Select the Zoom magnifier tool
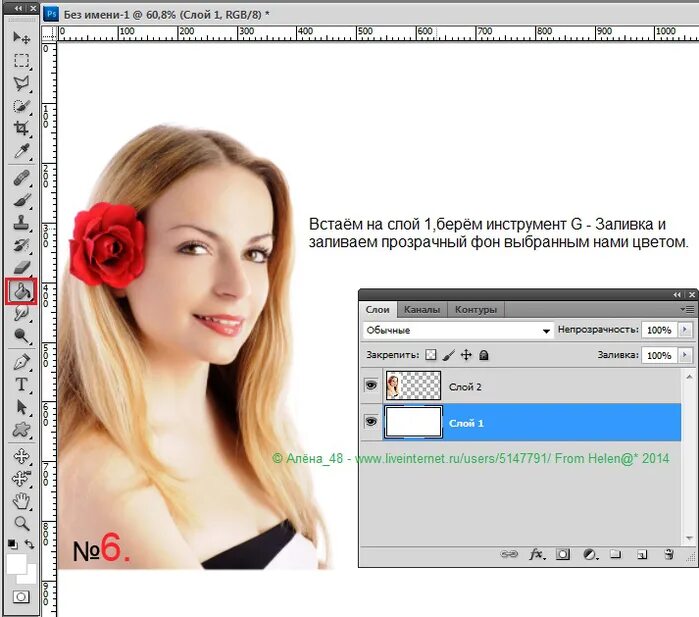 (x=21, y=524)
